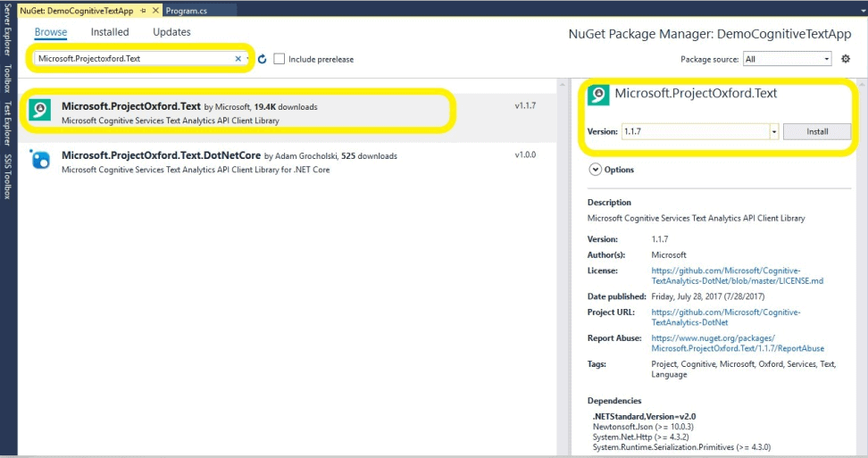Click the System.Runtime.Serialization.Primitives dependency entry
This screenshot has height=458, width=868.
681,447
